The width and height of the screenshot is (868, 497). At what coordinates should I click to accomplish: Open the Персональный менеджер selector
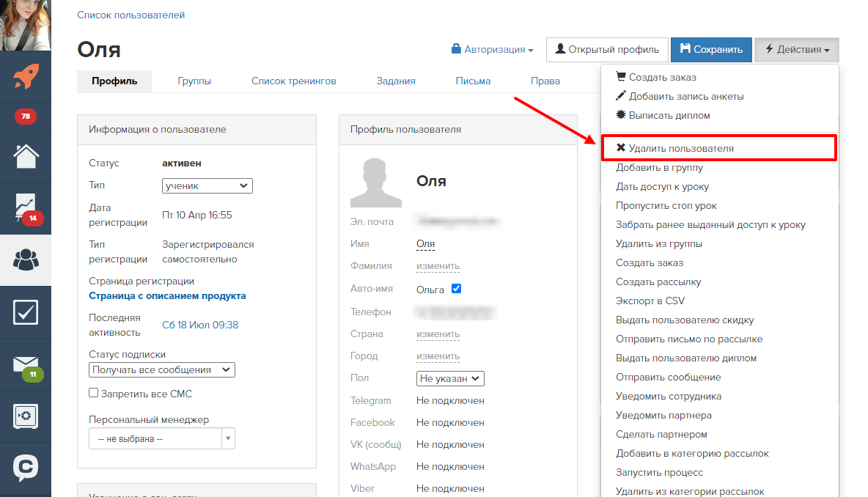tap(161, 438)
